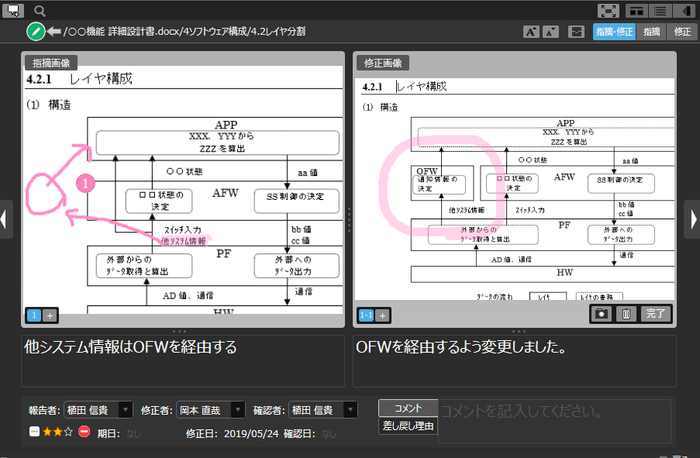This screenshot has height=458, width=700.
Task: Open 修正者 dropdown
Action: pos(211,410)
